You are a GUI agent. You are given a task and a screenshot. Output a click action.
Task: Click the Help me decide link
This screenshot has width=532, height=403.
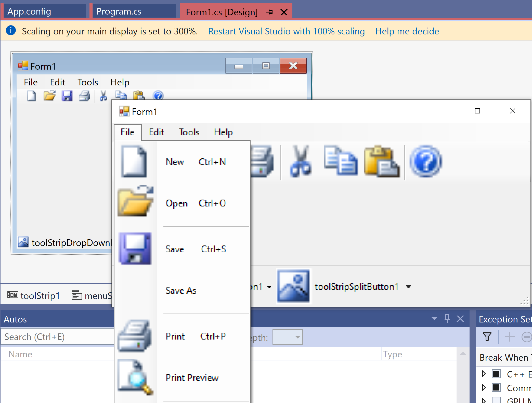407,31
